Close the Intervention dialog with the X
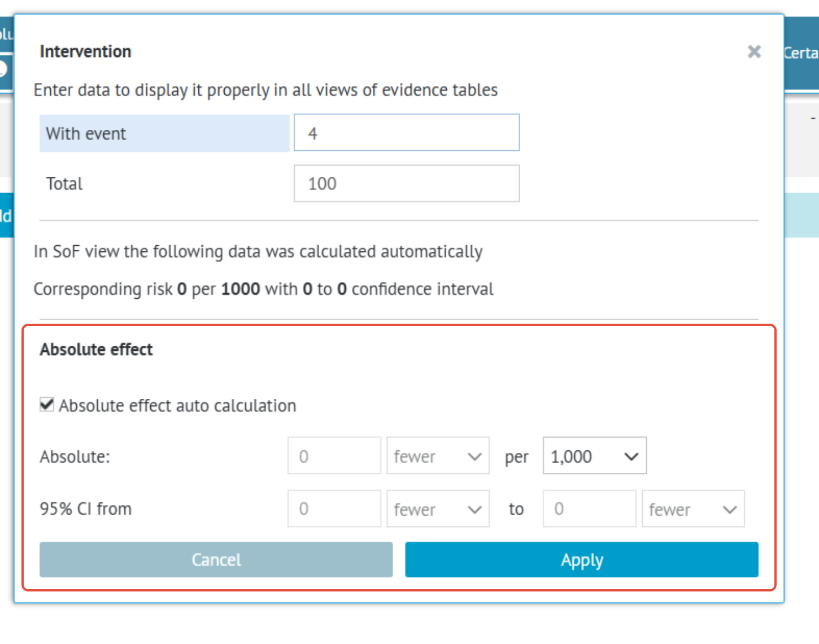The image size is (819, 644). [754, 52]
